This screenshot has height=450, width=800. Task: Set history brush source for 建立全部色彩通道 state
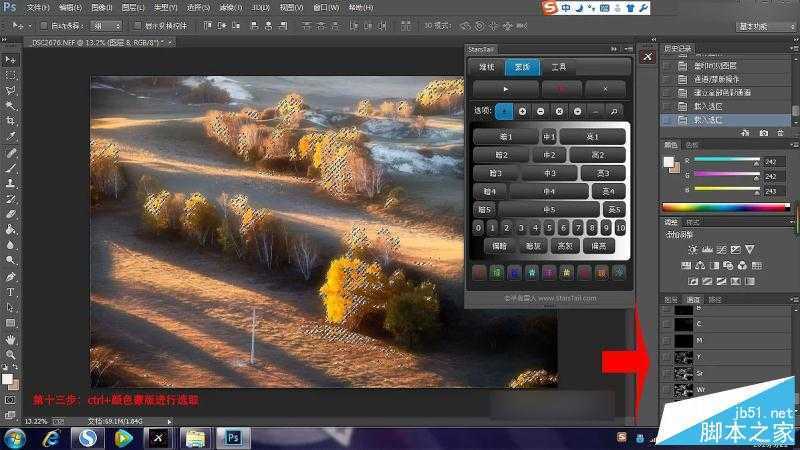(x=667, y=93)
